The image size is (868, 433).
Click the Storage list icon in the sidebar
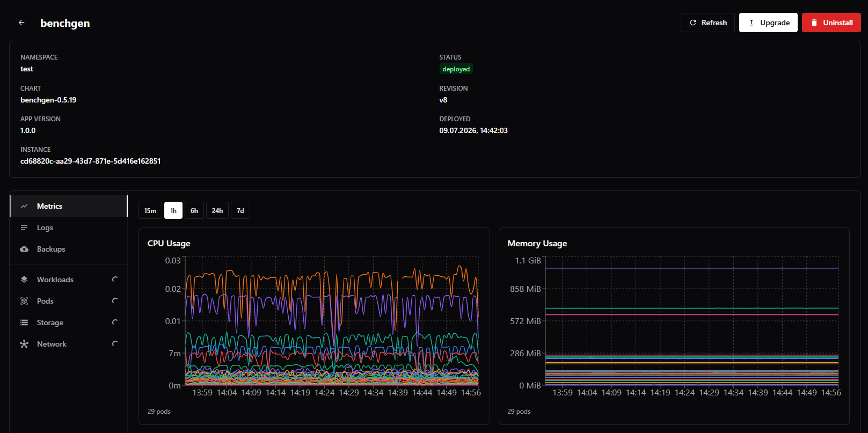[x=24, y=322]
